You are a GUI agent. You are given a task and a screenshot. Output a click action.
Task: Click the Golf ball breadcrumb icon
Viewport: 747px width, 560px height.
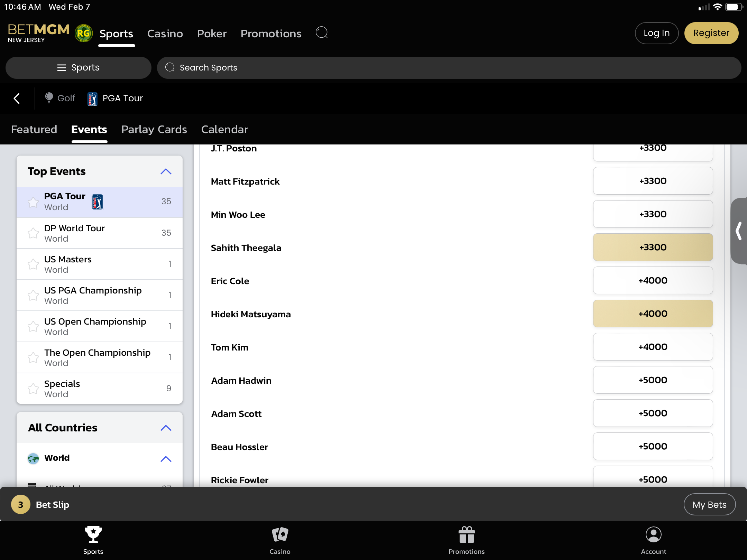[x=49, y=98]
